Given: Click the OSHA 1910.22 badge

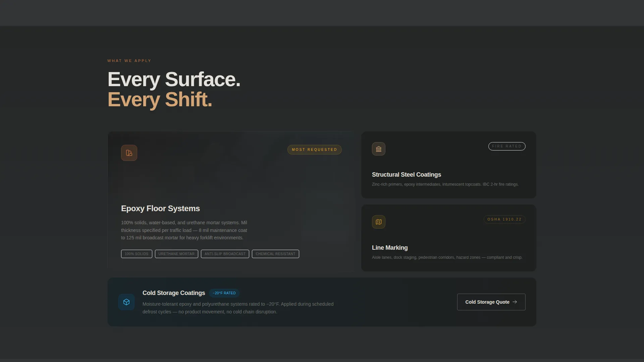Looking at the screenshot, I should coord(504,219).
